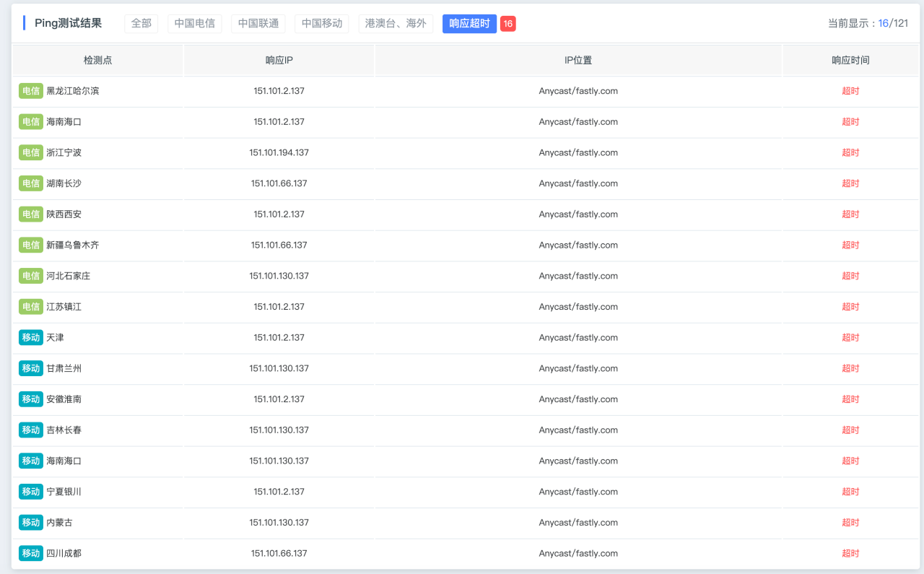Click 移动 badge beside 四川成都
The width and height of the screenshot is (924, 574).
[x=31, y=553]
